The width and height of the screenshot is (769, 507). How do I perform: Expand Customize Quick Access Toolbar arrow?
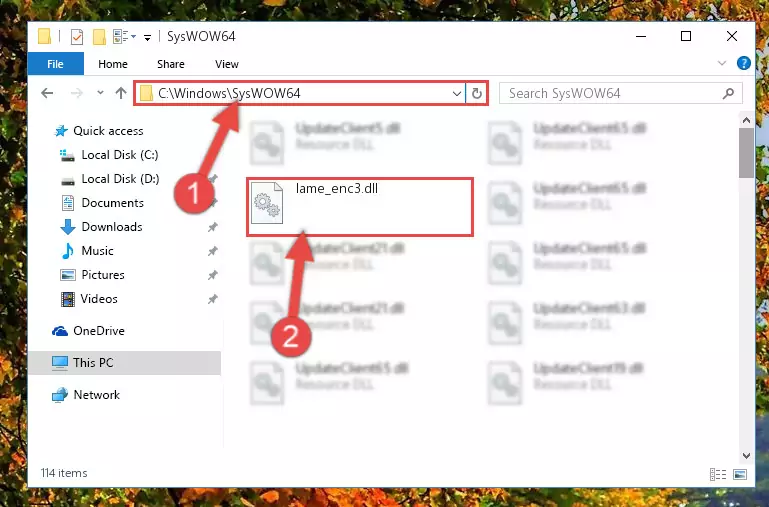coord(147,37)
